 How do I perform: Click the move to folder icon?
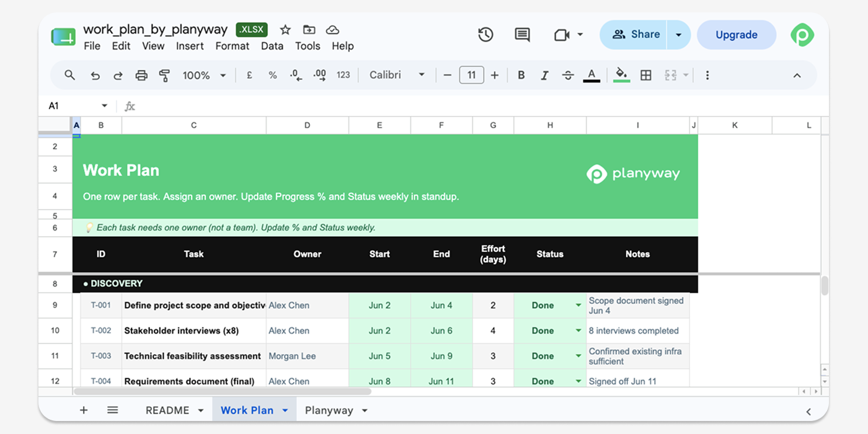pos(309,30)
